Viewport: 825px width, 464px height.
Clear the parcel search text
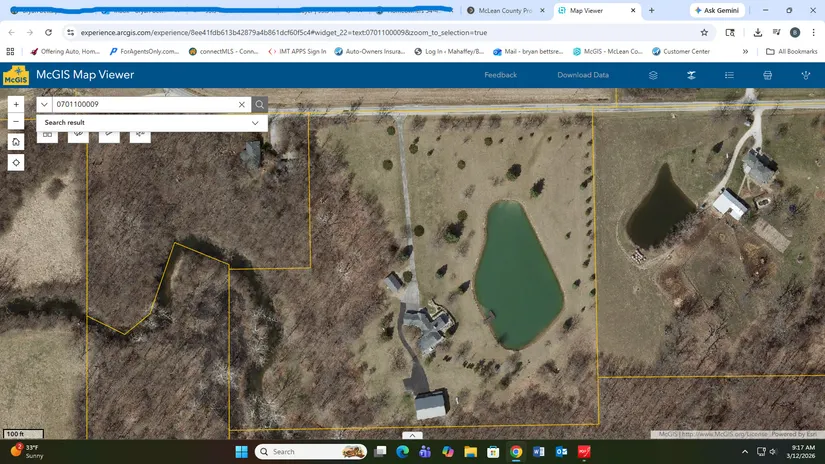pos(242,104)
